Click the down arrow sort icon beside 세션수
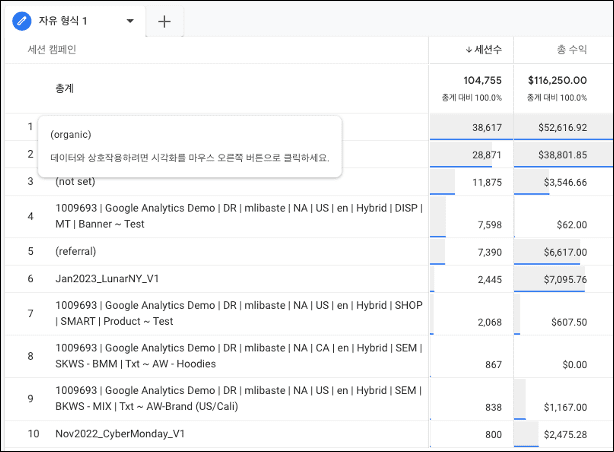The width and height of the screenshot is (614, 452). coord(469,50)
